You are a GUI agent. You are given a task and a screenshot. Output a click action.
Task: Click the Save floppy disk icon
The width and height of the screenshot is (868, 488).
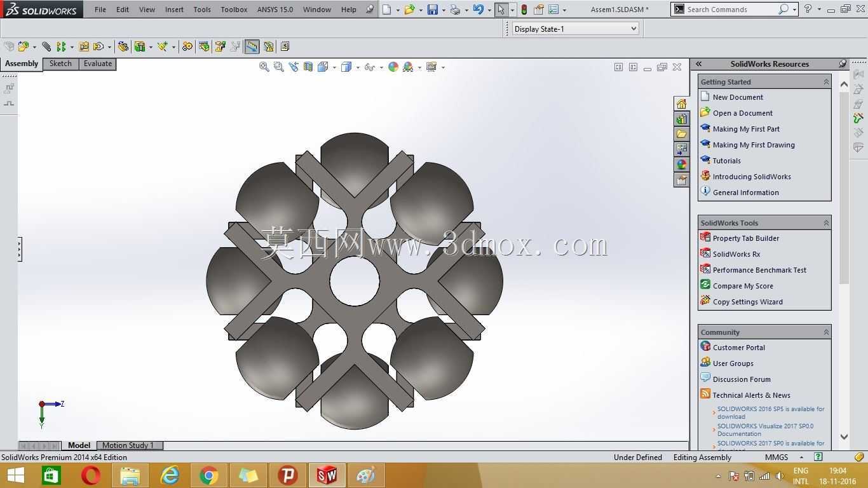[433, 10]
